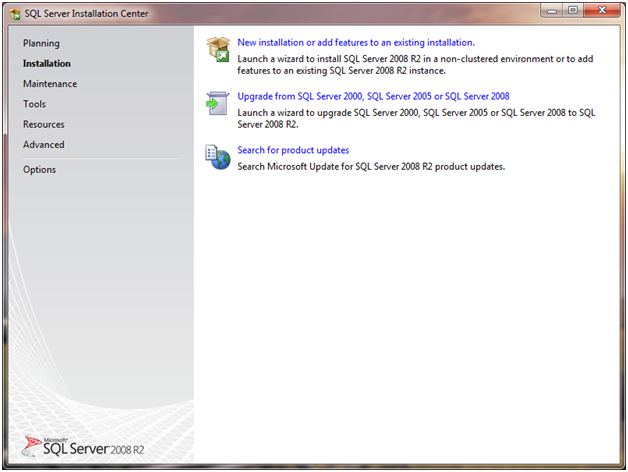Open Upgrade from SQL Server 2000 link

(373, 96)
